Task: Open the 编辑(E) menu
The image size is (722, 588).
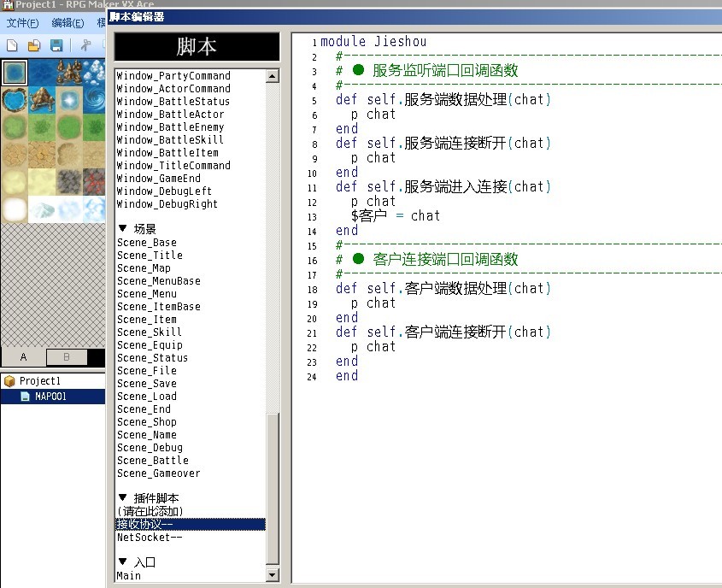Action: (x=68, y=22)
